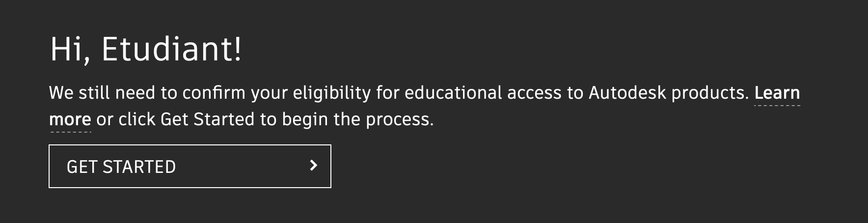Open the Learn more link
Image resolution: width=868 pixels, height=223 pixels.
777,93
